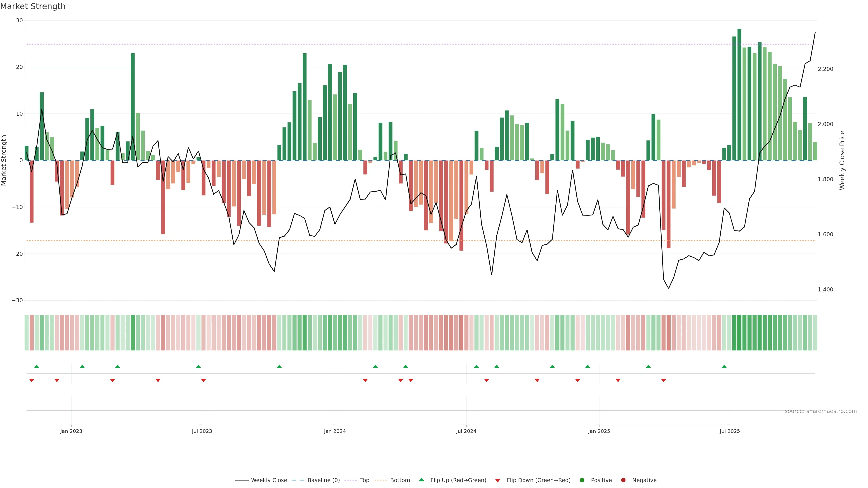Click the first green flip-up triangle marker

click(37, 366)
